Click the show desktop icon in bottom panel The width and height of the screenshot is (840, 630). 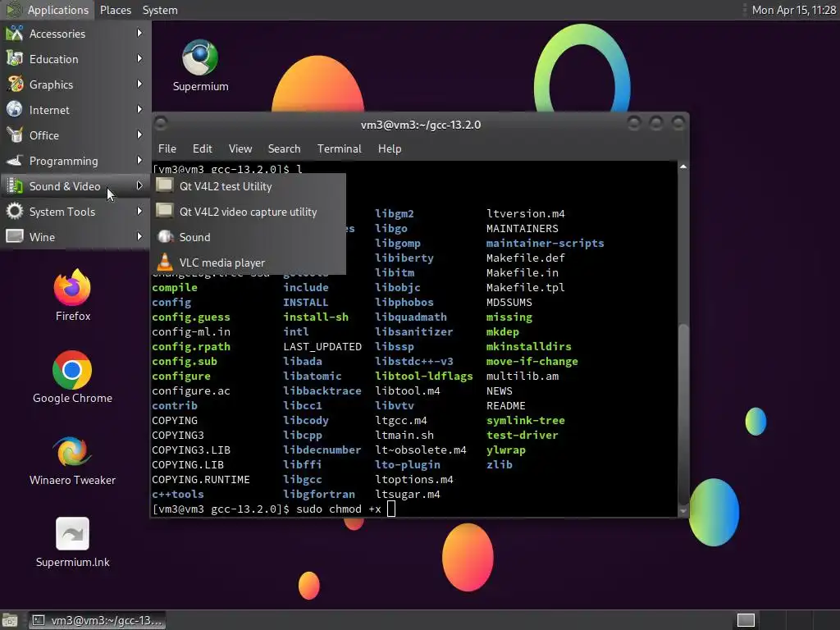pos(10,620)
